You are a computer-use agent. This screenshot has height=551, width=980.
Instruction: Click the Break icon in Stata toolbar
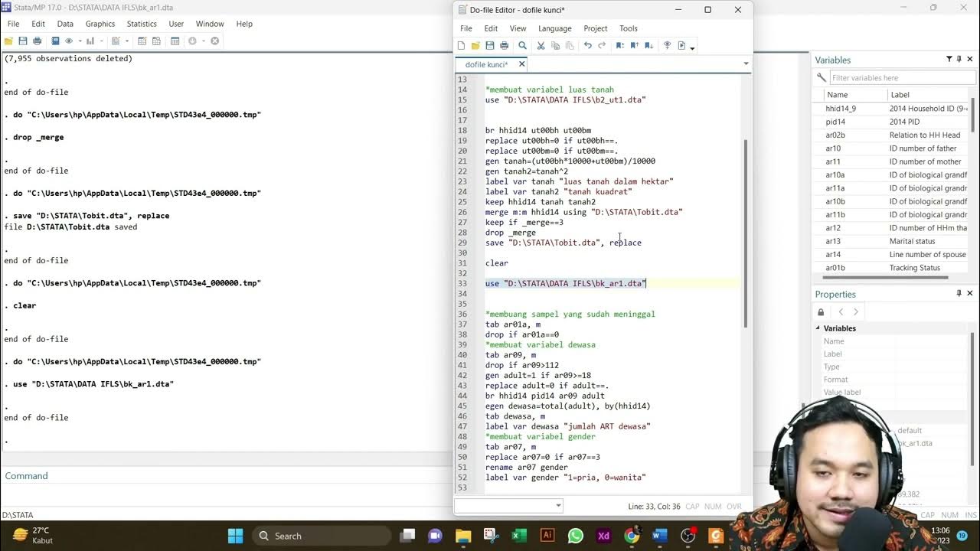coord(214,41)
